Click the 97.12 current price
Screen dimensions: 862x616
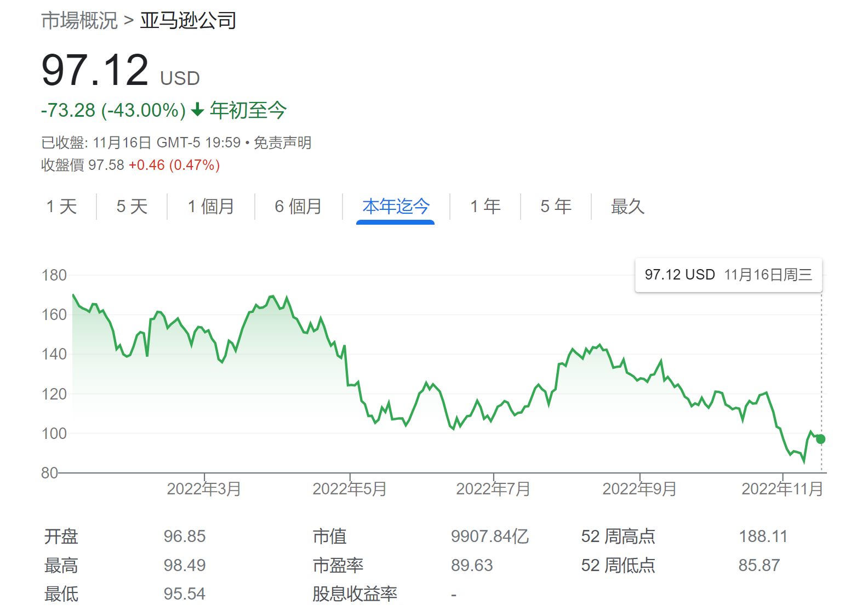(x=95, y=70)
